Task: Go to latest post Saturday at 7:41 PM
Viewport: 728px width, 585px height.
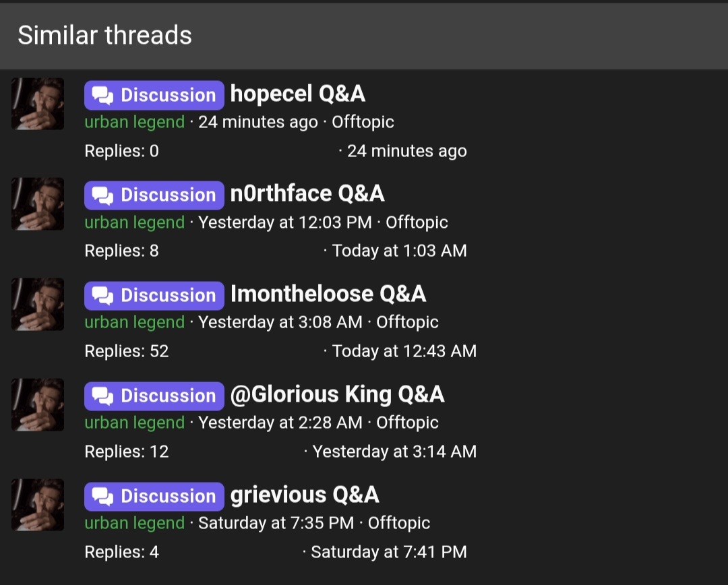Action: tap(388, 552)
